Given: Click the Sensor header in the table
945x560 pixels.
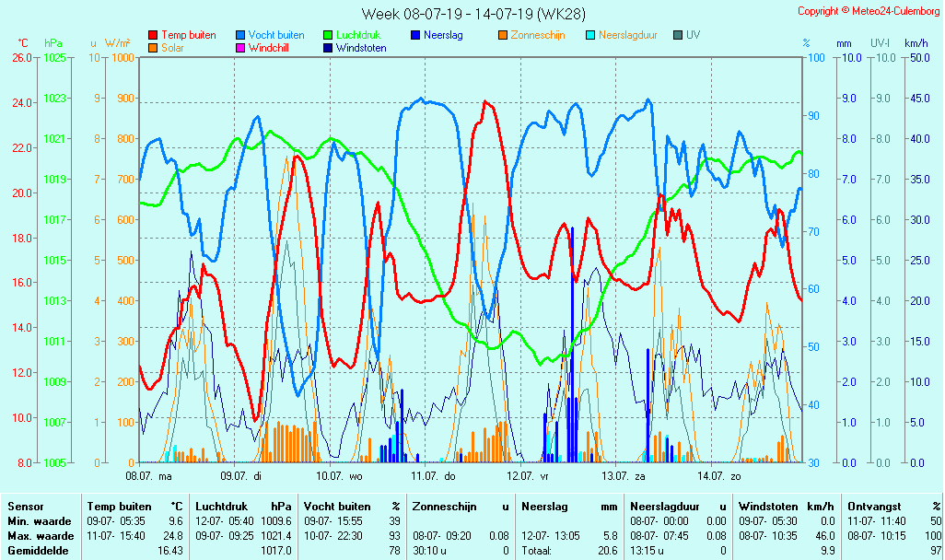Looking at the screenshot, I should point(26,507).
